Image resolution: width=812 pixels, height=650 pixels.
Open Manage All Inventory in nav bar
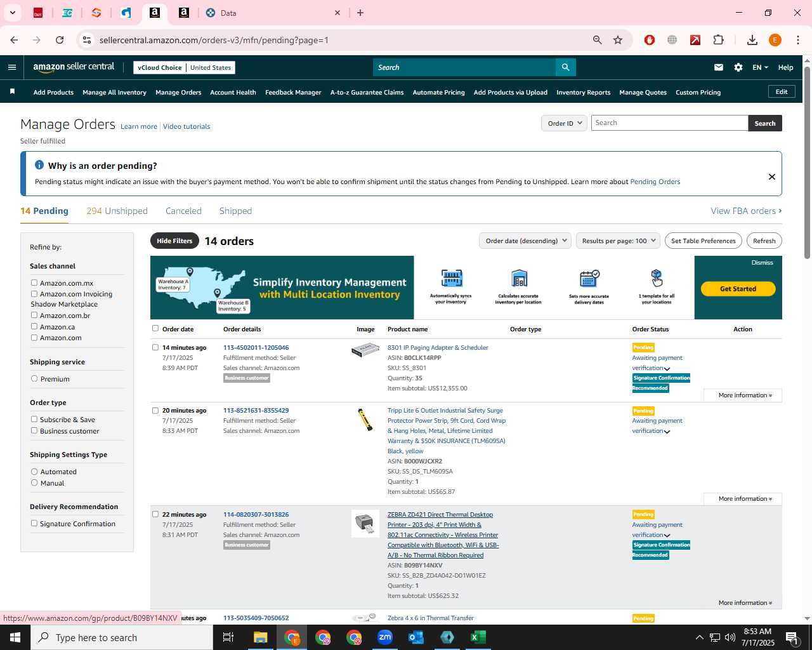click(114, 92)
